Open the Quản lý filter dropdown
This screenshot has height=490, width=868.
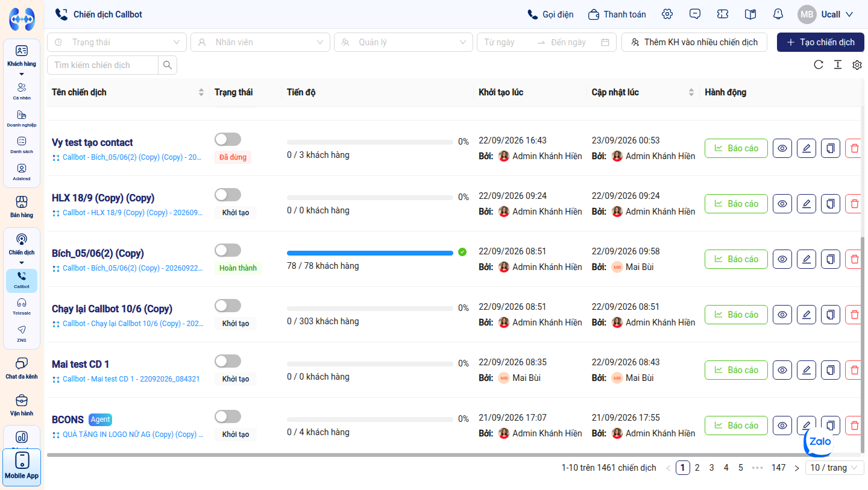(404, 42)
